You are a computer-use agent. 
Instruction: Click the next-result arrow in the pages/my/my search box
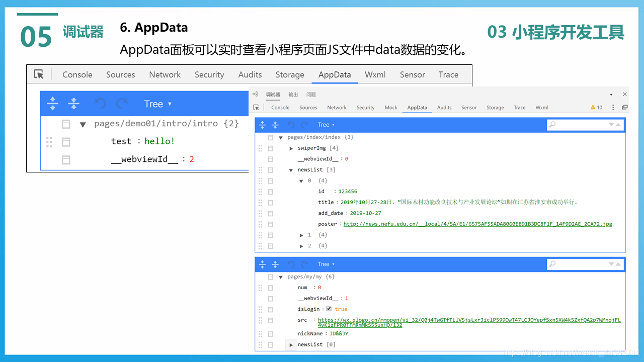pos(611,264)
